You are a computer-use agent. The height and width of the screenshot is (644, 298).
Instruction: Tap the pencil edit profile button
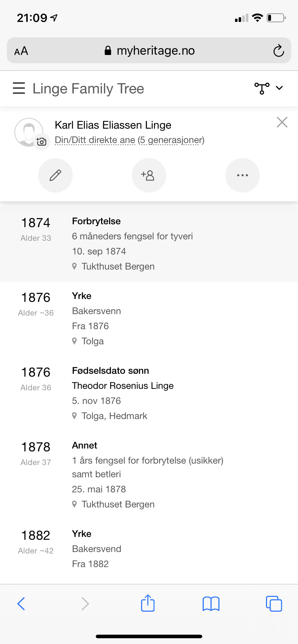[55, 175]
